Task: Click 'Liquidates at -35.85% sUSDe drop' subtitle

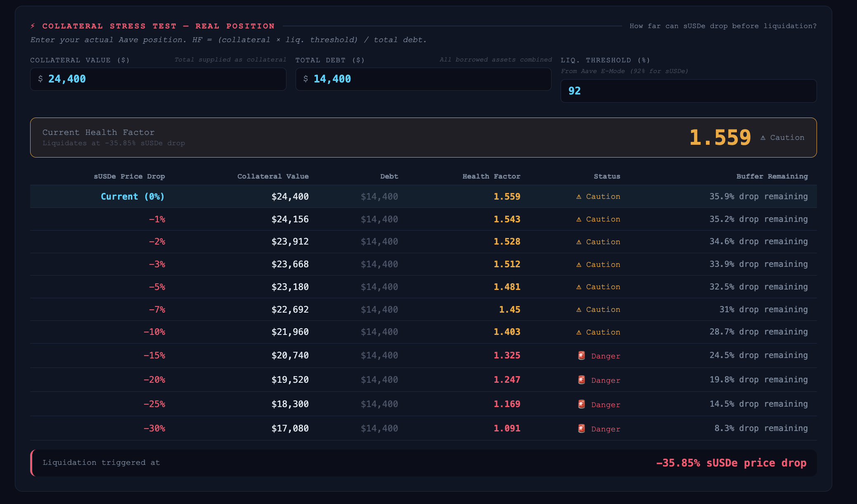Action: click(114, 143)
